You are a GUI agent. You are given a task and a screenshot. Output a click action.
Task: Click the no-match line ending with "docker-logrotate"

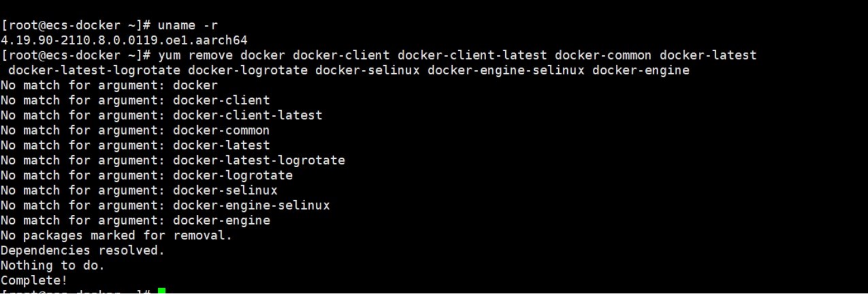pyautogui.click(x=147, y=176)
